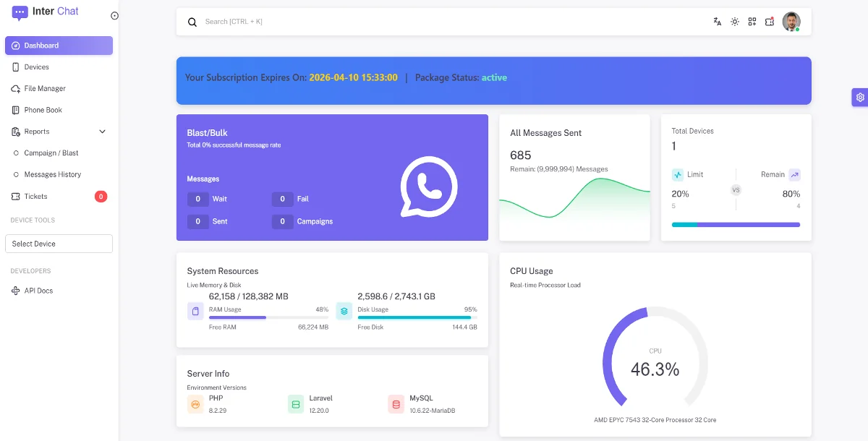The width and height of the screenshot is (868, 441).
Task: Click the Total Devices limit progress bar
Action: point(736,225)
